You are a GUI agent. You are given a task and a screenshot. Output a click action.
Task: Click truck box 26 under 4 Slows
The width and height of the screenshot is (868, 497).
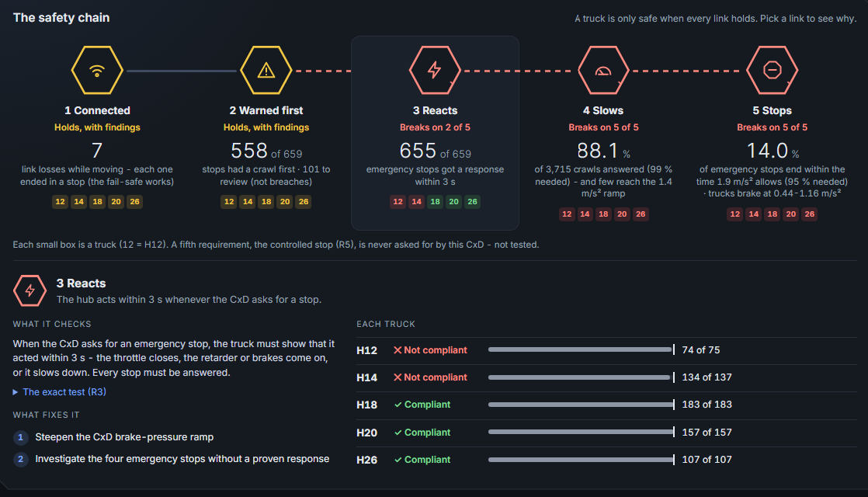pos(641,214)
